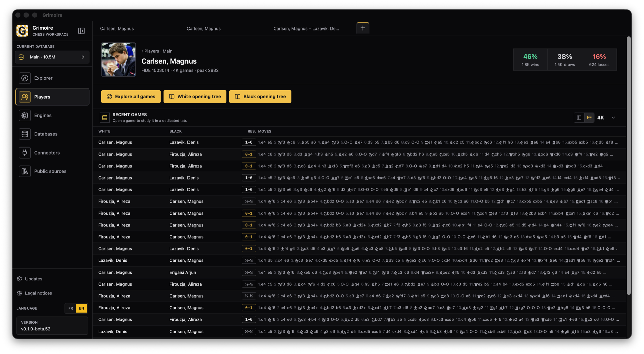Click the 'Open a game to study' hint text
The image size is (644, 354).
point(150,121)
